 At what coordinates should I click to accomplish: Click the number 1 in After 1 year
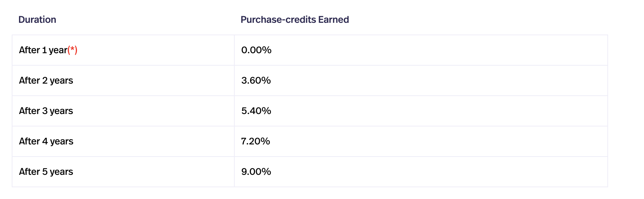[44, 50]
